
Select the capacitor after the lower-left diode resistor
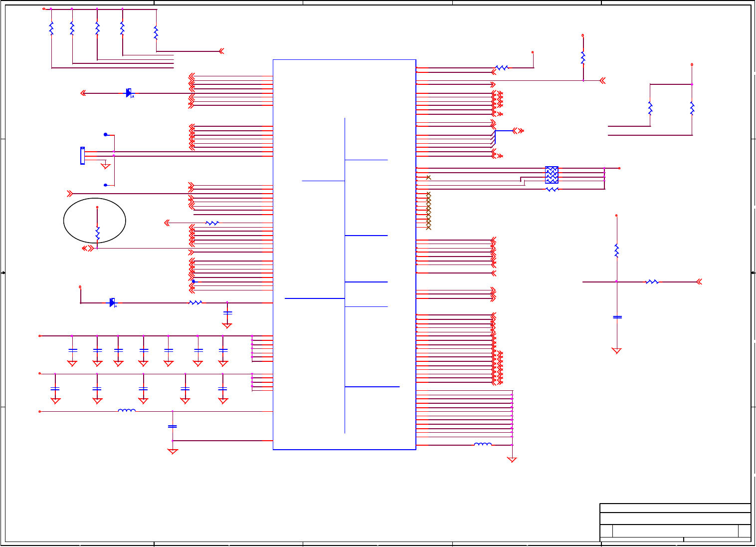(227, 312)
